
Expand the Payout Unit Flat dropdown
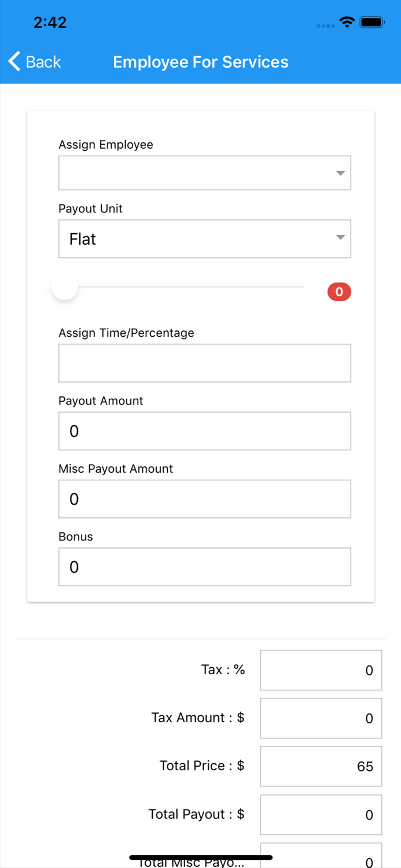click(x=197, y=238)
